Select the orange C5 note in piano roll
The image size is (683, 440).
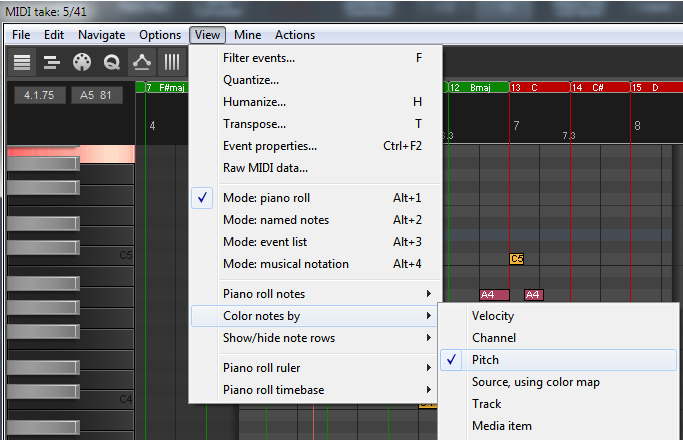[517, 259]
